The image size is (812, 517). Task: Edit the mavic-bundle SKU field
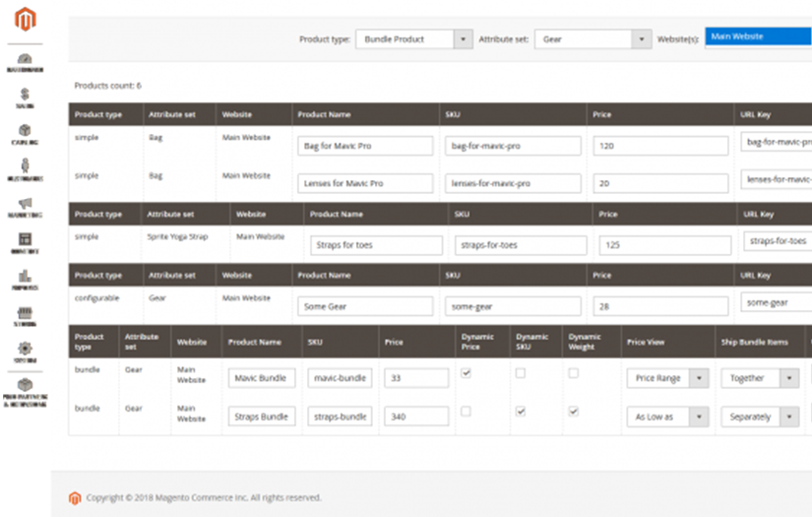tap(340, 378)
